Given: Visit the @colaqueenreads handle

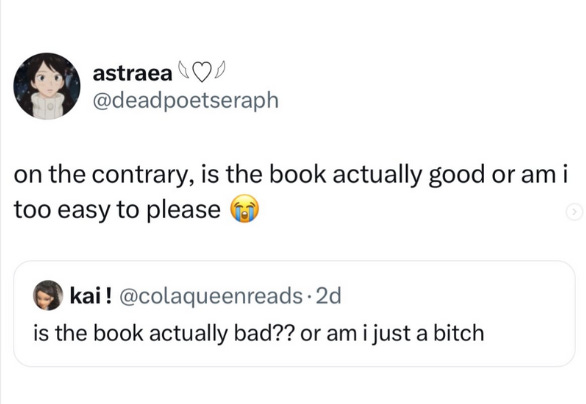Looking at the screenshot, I should (211, 296).
